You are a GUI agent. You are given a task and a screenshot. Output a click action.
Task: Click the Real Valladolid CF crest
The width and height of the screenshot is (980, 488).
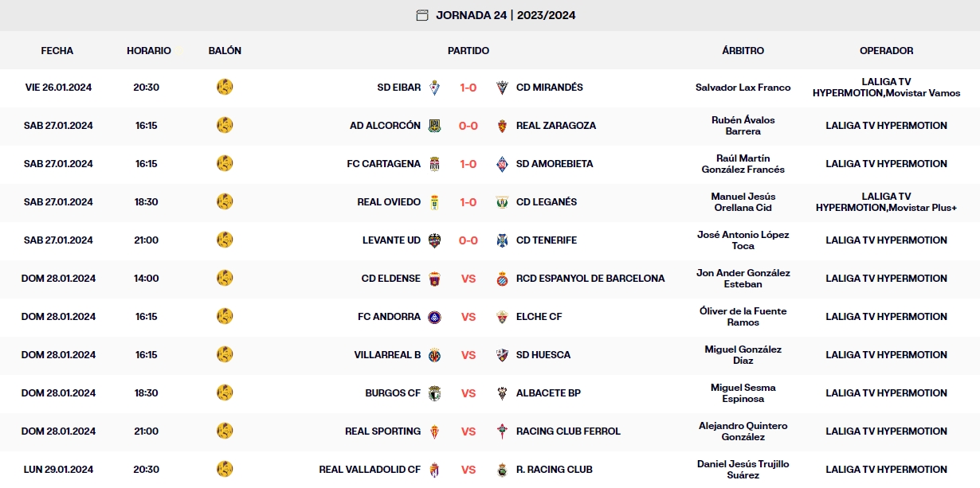(434, 470)
